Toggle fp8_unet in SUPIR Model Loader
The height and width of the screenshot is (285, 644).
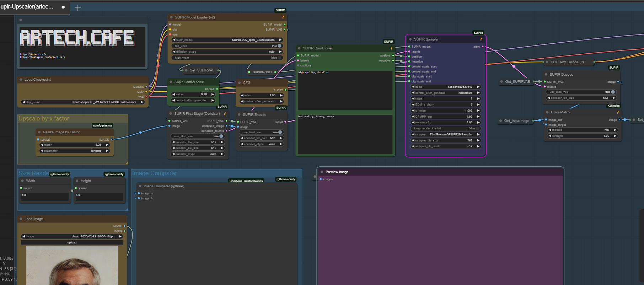point(279,46)
